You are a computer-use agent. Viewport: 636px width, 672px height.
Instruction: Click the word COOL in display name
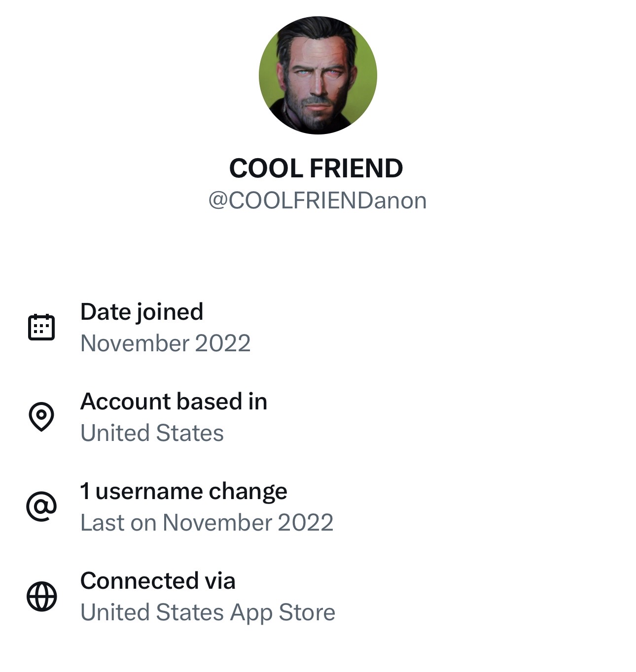click(266, 168)
